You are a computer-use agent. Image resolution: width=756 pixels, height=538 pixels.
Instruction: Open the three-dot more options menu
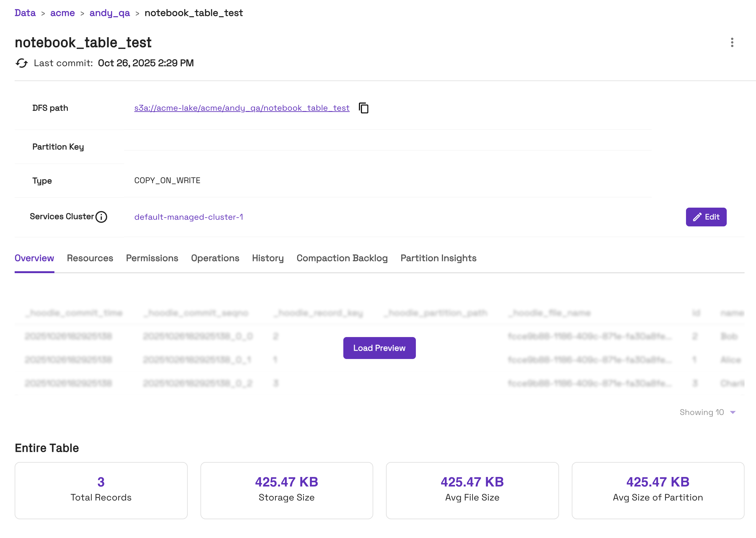pyautogui.click(x=731, y=42)
